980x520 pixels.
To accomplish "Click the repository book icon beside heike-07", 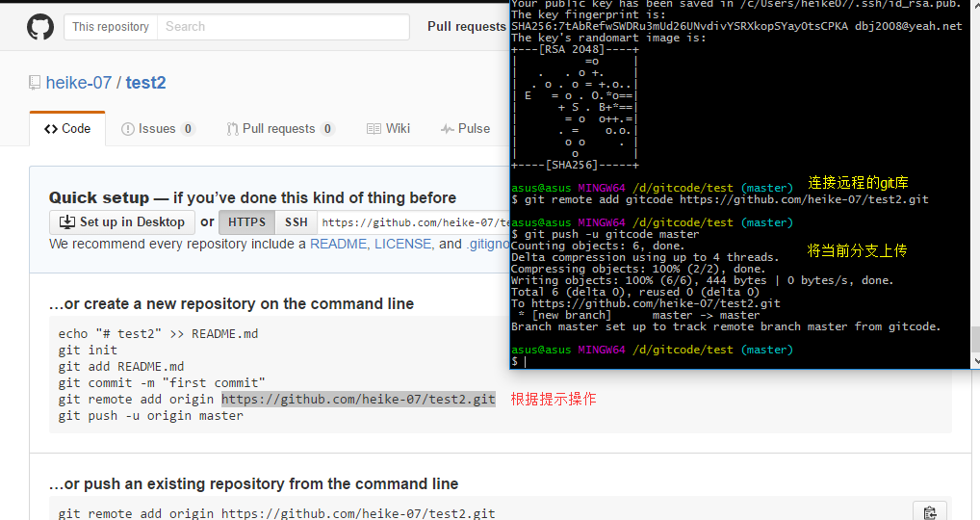I will (35, 83).
